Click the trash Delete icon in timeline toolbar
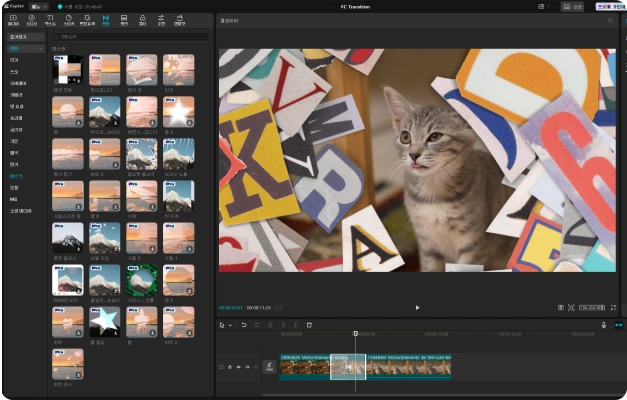 coord(309,325)
